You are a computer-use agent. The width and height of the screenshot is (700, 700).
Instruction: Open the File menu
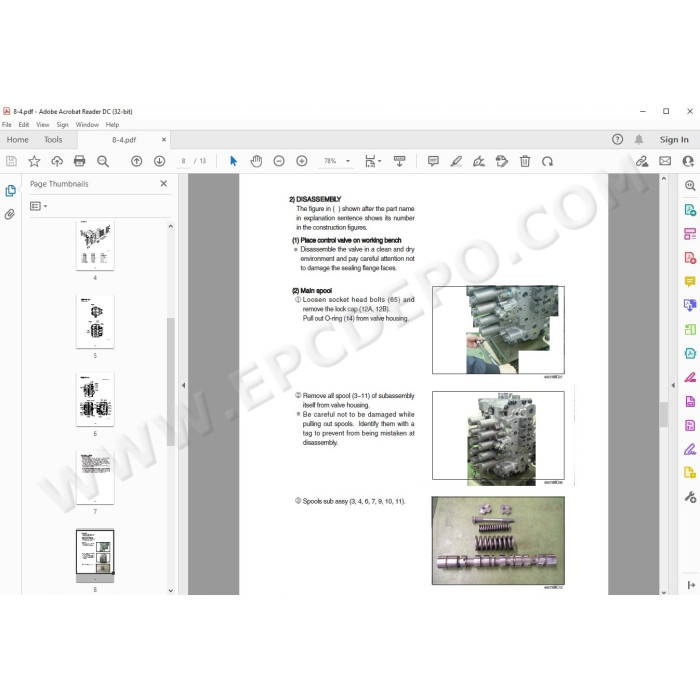click(x=7, y=125)
